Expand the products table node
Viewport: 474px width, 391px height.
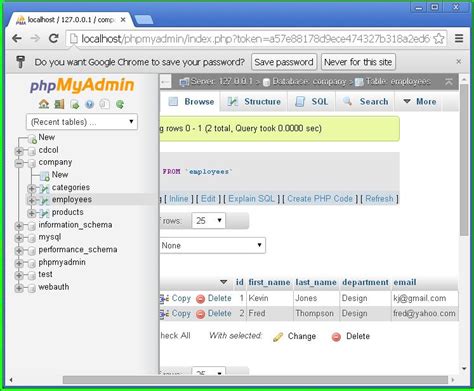point(32,213)
